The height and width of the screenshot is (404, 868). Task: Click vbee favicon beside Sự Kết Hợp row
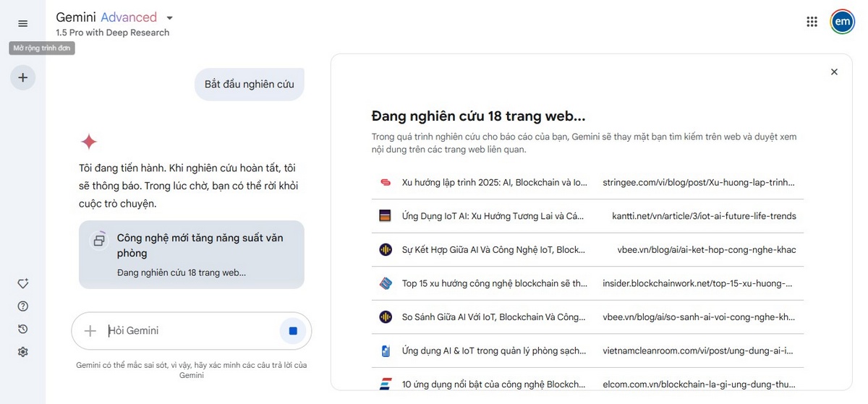pos(386,249)
